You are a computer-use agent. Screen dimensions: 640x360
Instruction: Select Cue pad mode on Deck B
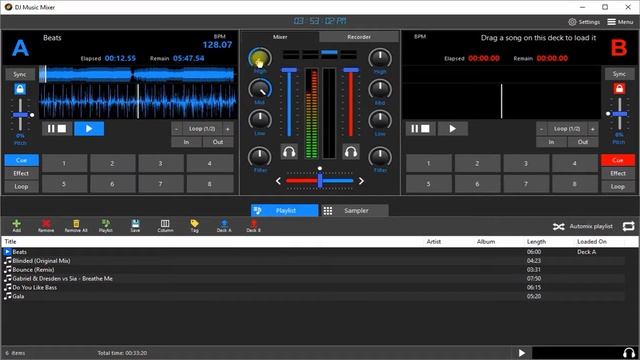[x=618, y=160]
